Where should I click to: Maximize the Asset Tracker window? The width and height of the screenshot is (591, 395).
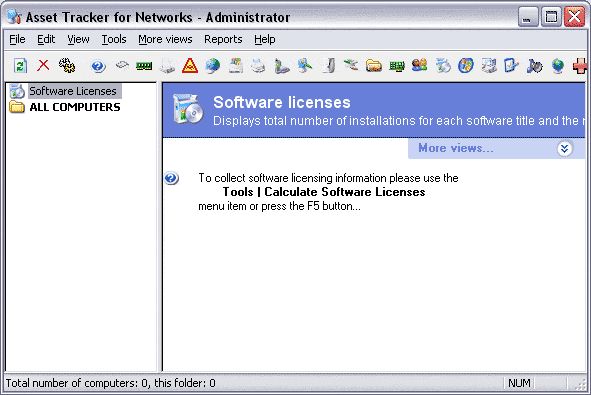[551, 17]
